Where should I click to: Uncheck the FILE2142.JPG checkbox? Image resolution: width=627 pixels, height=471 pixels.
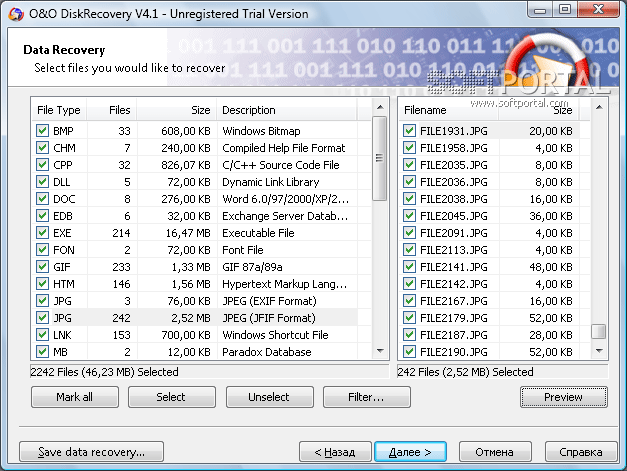[409, 284]
